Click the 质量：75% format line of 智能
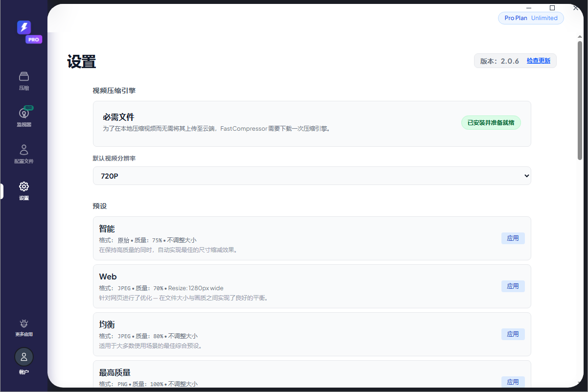The image size is (588, 392). tap(148, 240)
